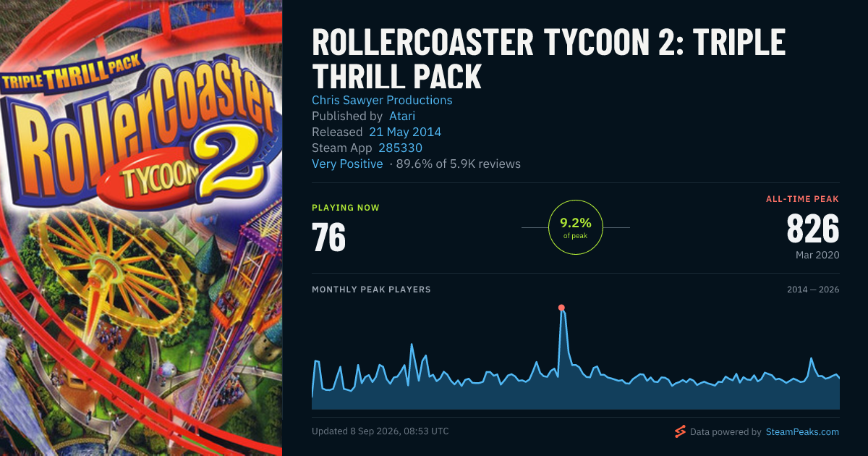Screen dimensions: 868x456
Task: Click the 2014 — 2026 range label
Action: point(813,290)
